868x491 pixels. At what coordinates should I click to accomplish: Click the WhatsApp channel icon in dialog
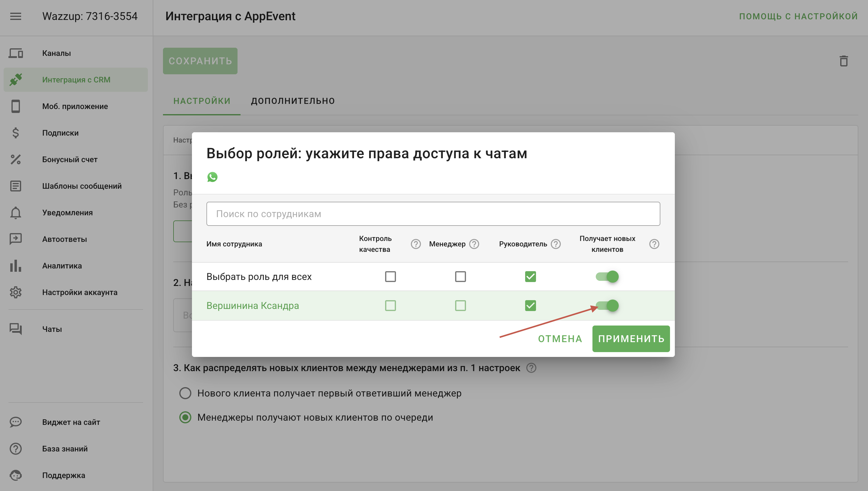click(212, 177)
